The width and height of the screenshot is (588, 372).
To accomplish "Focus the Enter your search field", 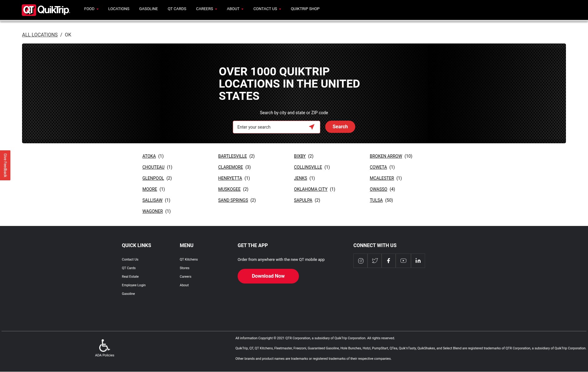I will (x=277, y=127).
